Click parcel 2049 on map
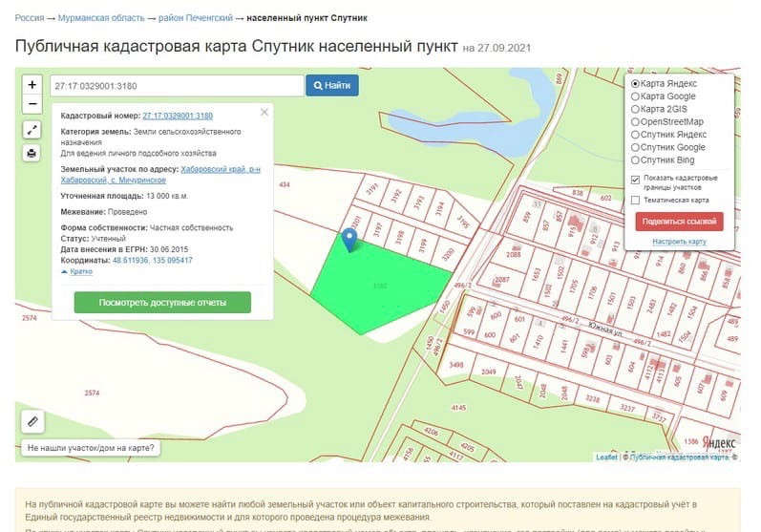 tap(488, 372)
